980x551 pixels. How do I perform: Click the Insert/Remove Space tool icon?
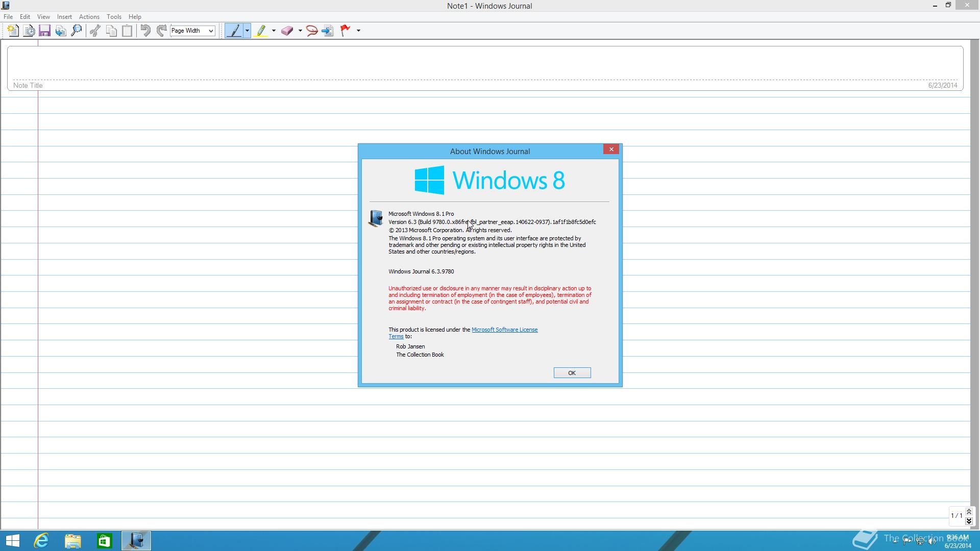[x=328, y=31]
